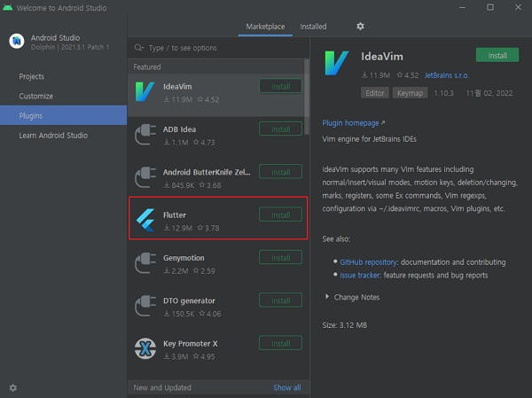The image size is (532, 398).
Task: Open the plugins settings gear icon
Action: pos(360,26)
